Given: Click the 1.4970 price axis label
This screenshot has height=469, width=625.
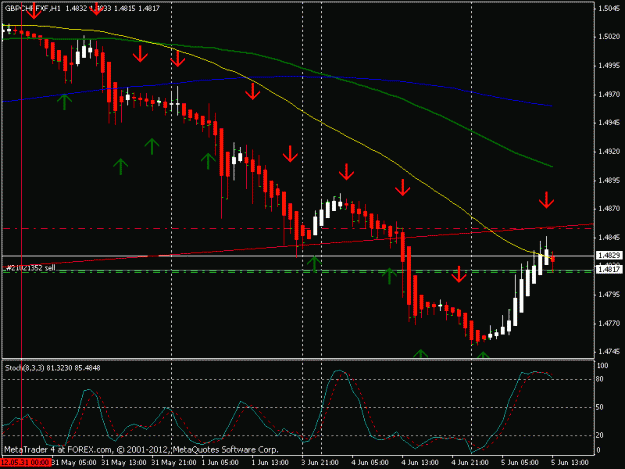Looking at the screenshot, I should [609, 94].
